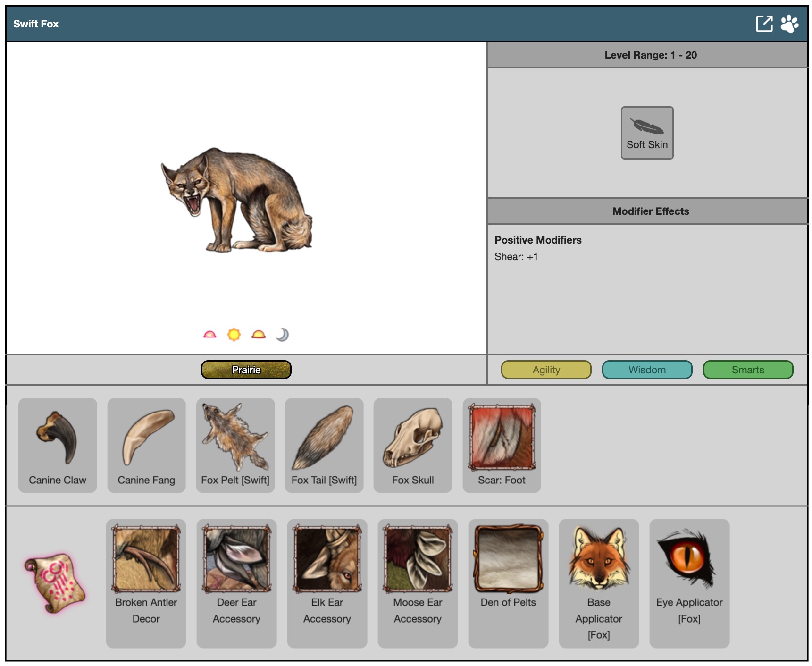Viewport: 812px width, 666px height.
Task: Select the Eye Applicator [Fox] item
Action: [x=689, y=582]
